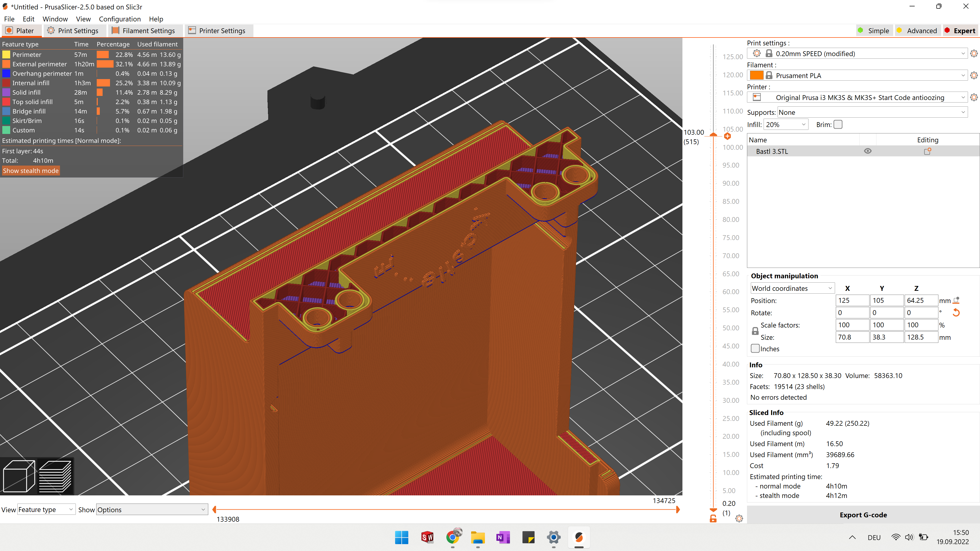
Task: Select the layers preview view icon
Action: pos(55,476)
